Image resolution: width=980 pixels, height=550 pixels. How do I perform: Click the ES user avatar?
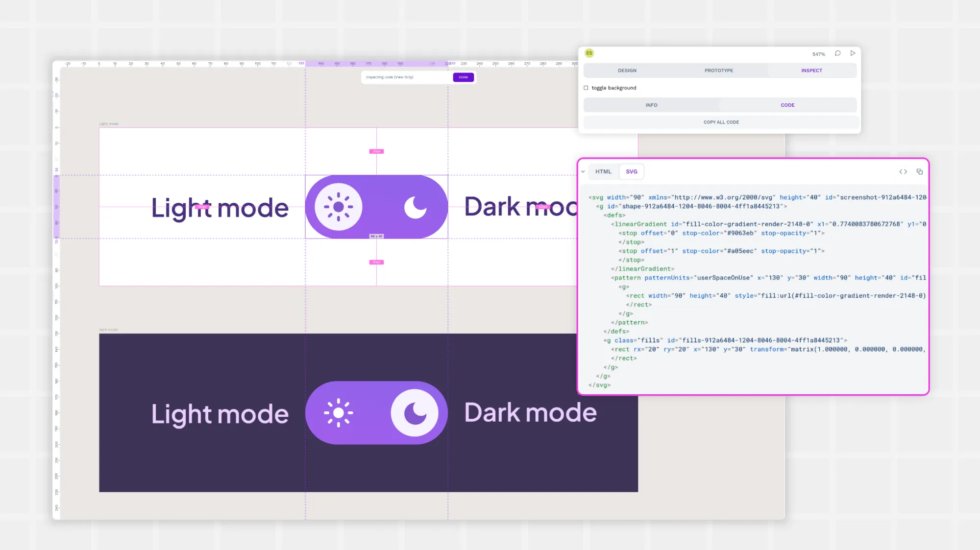589,53
